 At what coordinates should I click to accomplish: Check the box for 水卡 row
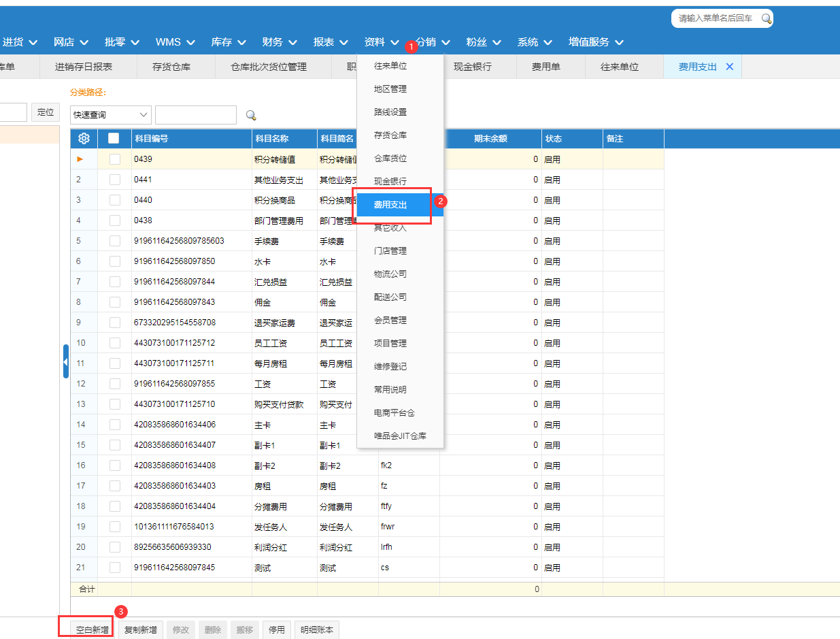click(x=115, y=261)
